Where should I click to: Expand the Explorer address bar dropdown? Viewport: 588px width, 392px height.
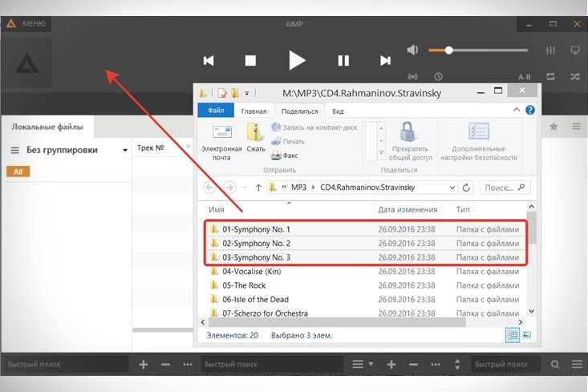tap(452, 188)
